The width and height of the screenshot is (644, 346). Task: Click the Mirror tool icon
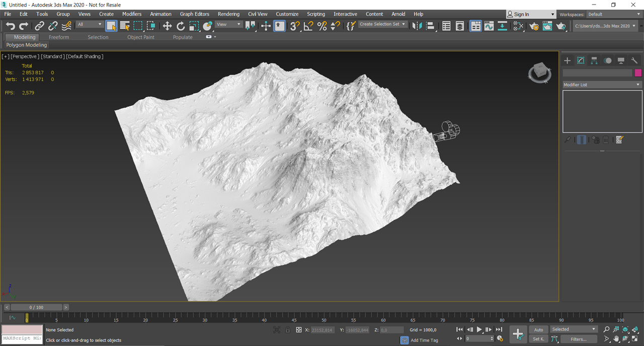[417, 26]
